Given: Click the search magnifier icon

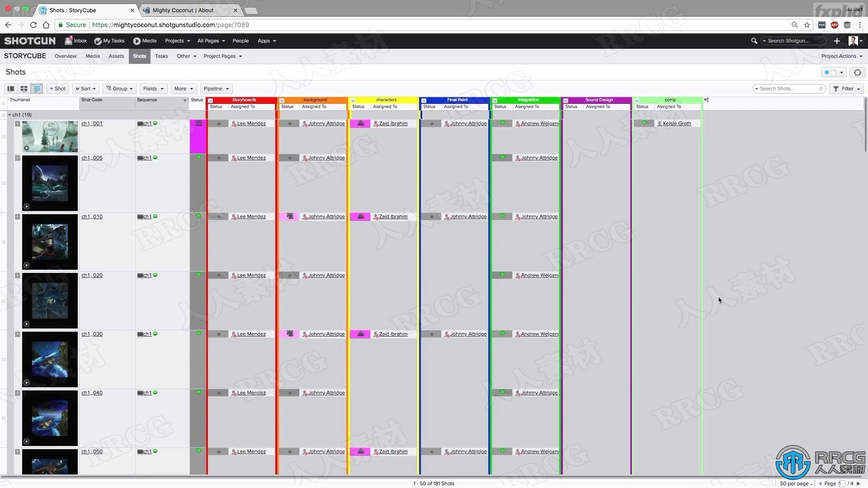Looking at the screenshot, I should point(755,41).
